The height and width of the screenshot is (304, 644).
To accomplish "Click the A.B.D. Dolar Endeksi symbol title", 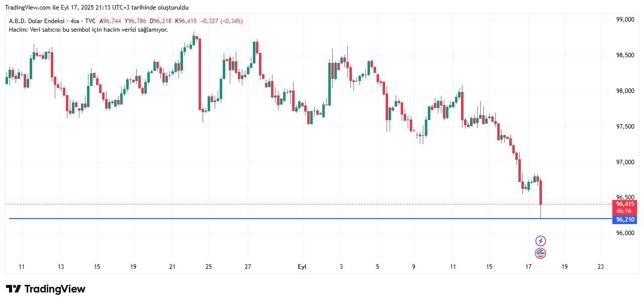I will point(37,21).
